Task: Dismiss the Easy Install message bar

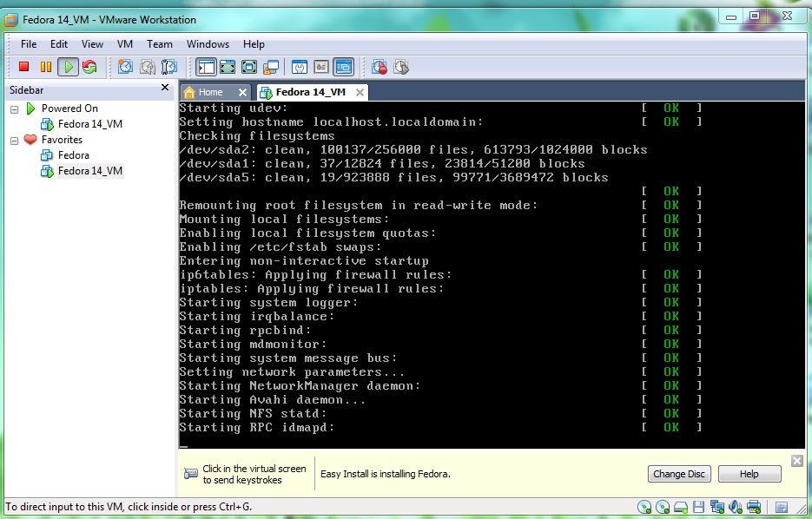Action: click(x=797, y=461)
